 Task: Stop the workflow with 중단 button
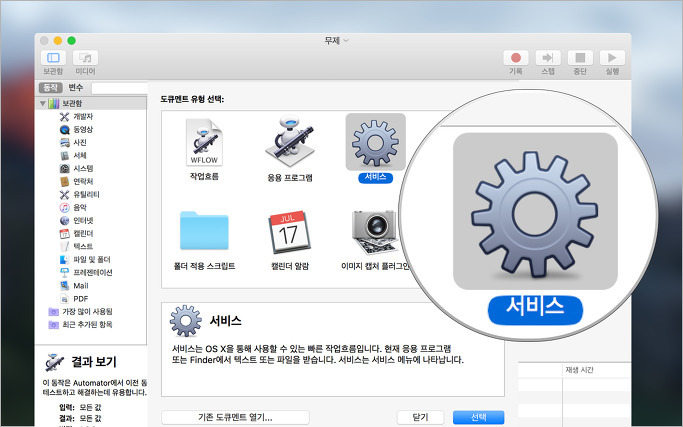coord(580,58)
